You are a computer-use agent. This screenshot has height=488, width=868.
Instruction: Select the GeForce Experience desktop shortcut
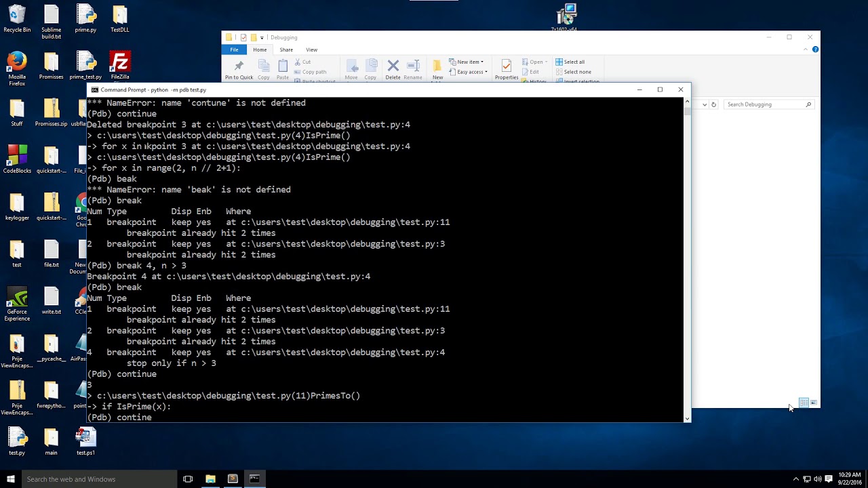[x=17, y=304]
